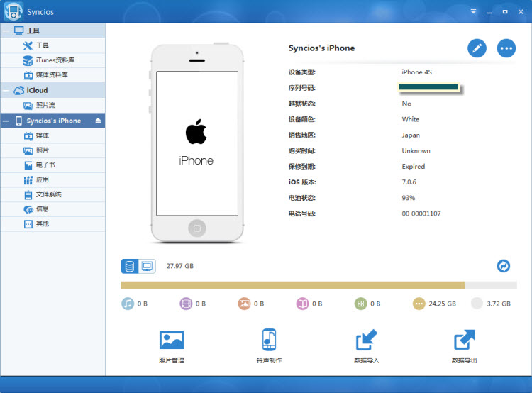Click the music storage icon
The height and width of the screenshot is (393, 532).
pos(128,304)
